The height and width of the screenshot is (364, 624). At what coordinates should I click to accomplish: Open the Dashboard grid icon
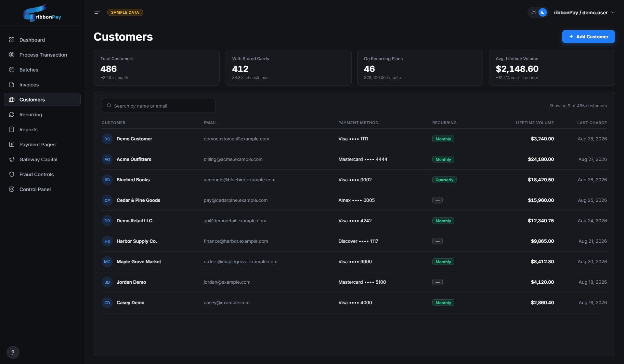pyautogui.click(x=12, y=40)
